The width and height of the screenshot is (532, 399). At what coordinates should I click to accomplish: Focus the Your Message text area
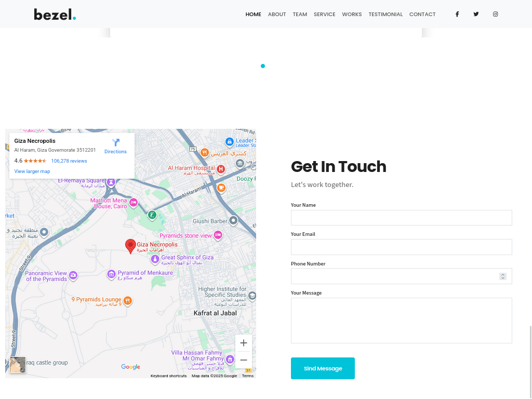pyautogui.click(x=402, y=321)
